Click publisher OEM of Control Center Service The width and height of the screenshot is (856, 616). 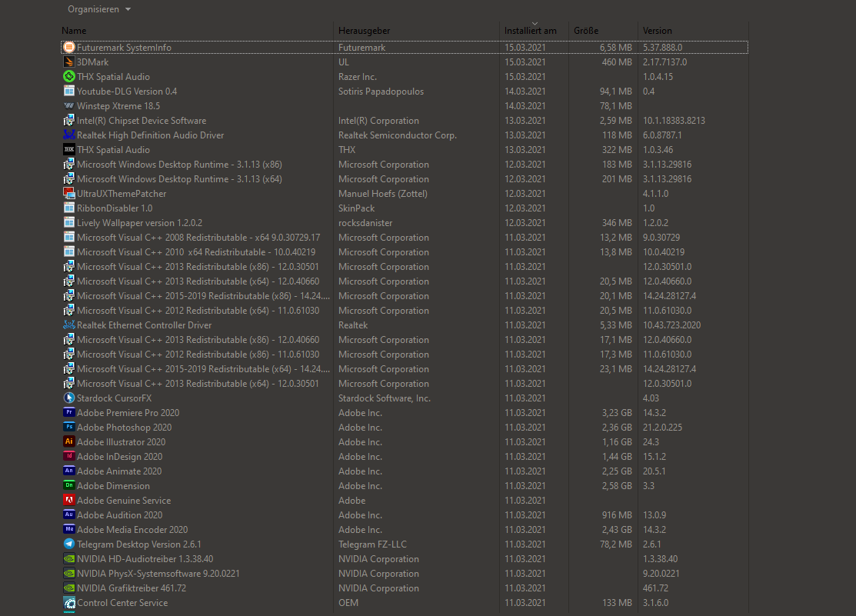[348, 603]
